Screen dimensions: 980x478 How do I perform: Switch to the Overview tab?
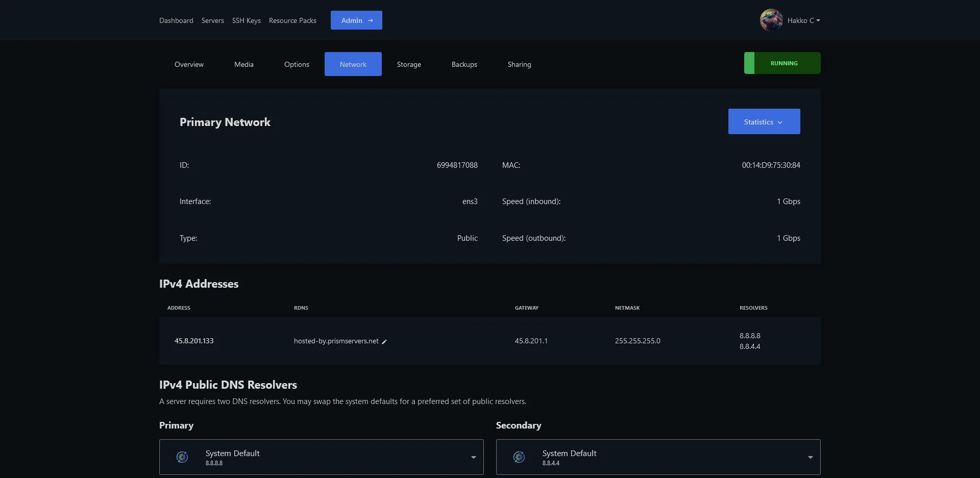189,64
